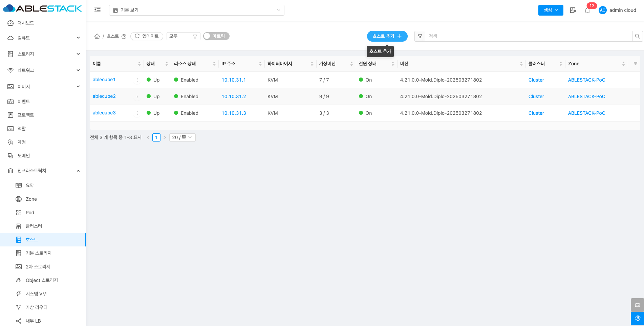Click the search magnifier icon

637,36
